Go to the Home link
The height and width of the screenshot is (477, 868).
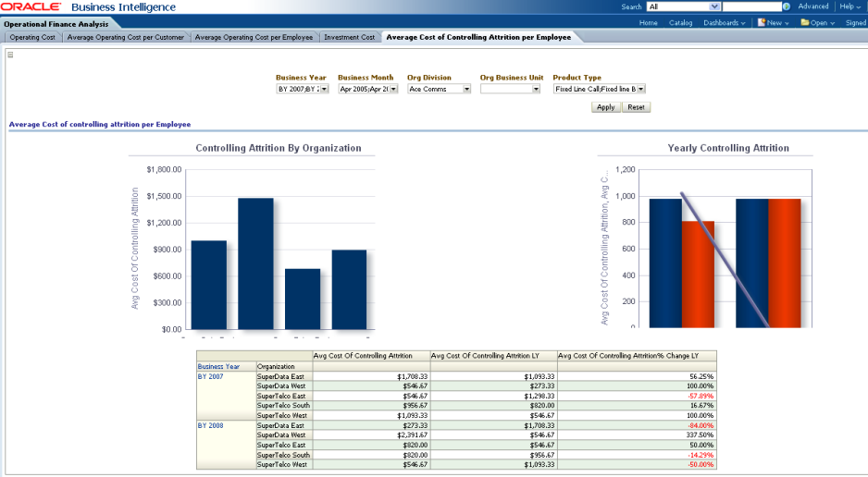tap(649, 23)
